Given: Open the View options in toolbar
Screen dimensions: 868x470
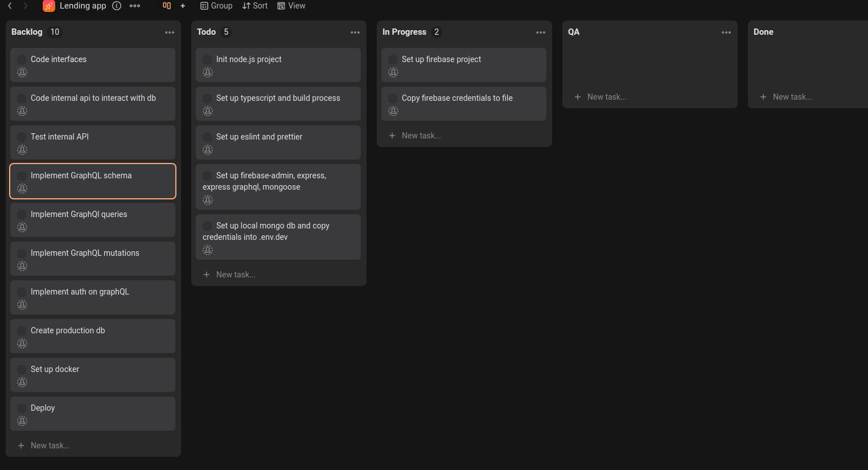Looking at the screenshot, I should [291, 6].
